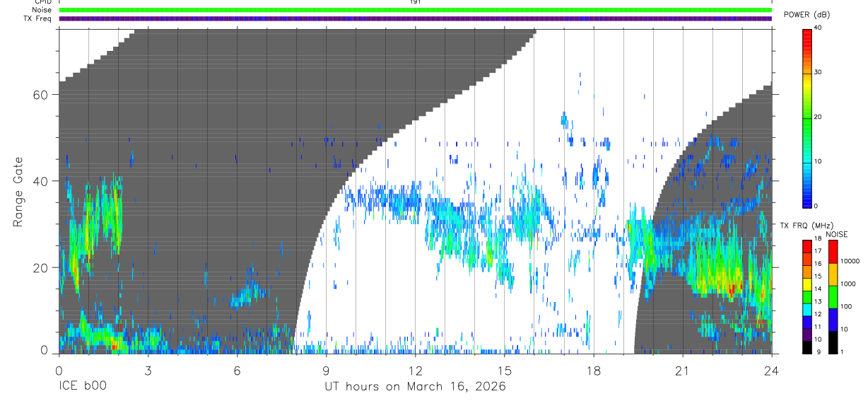868x401 pixels.
Task: Click the 10000 label on the NOISE scale
Action: [850, 262]
